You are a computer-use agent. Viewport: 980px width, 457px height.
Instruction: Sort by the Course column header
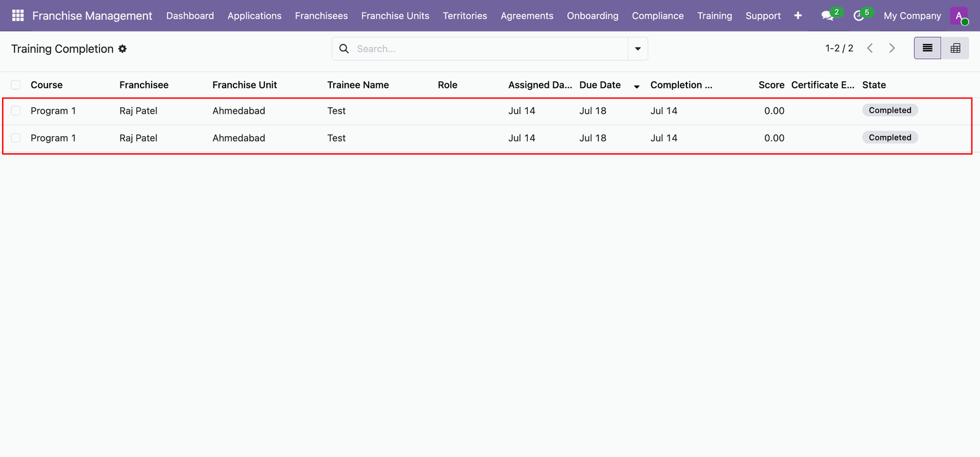tap(46, 85)
